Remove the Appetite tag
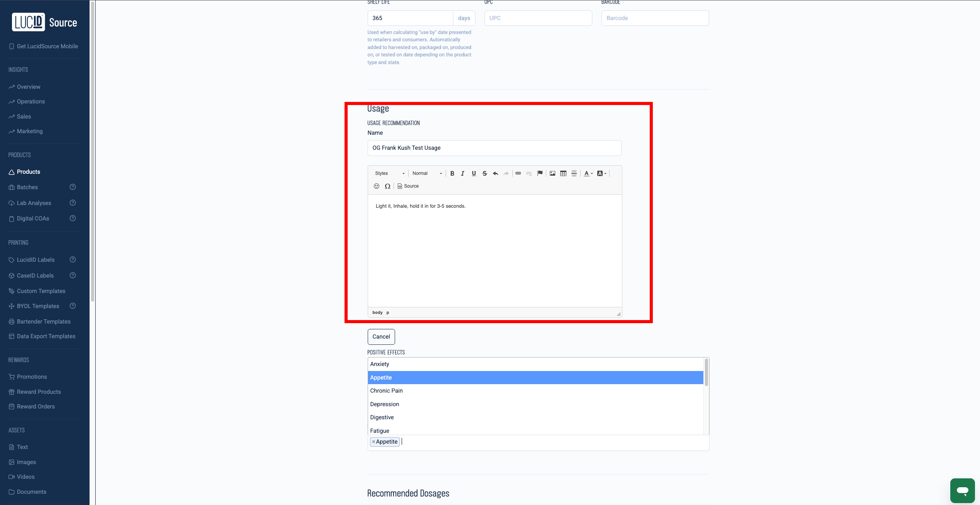The image size is (980, 505). pyautogui.click(x=373, y=442)
